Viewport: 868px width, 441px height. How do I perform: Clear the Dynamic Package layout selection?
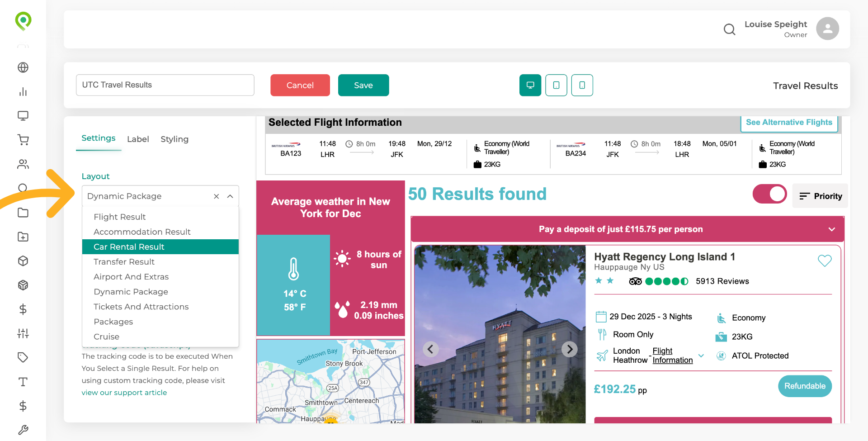tap(217, 196)
